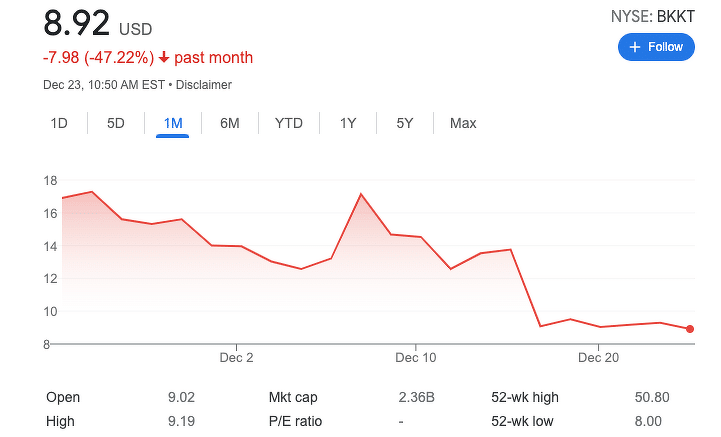This screenshot has height=437, width=721.
Task: Switch to 1Y chart range
Action: [x=348, y=123]
